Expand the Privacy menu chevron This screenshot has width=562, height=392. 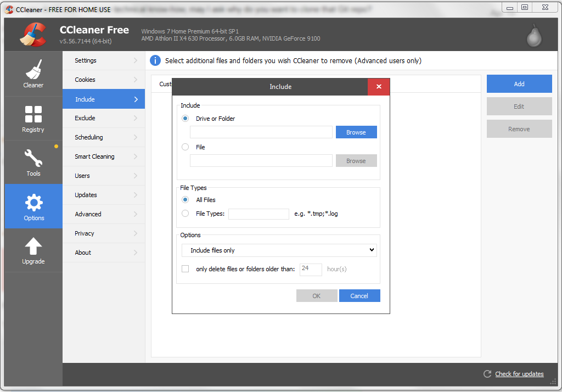[136, 233]
